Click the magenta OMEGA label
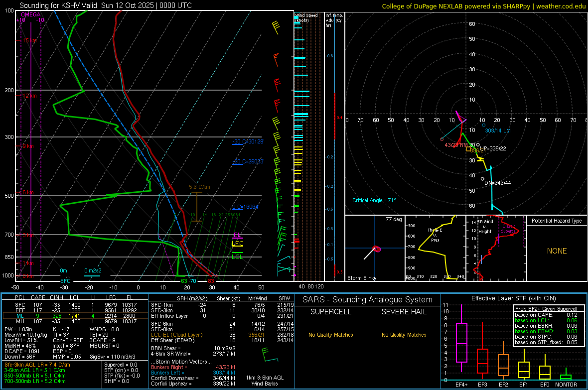Image resolution: width=588 pixels, height=390 pixels. point(31,14)
